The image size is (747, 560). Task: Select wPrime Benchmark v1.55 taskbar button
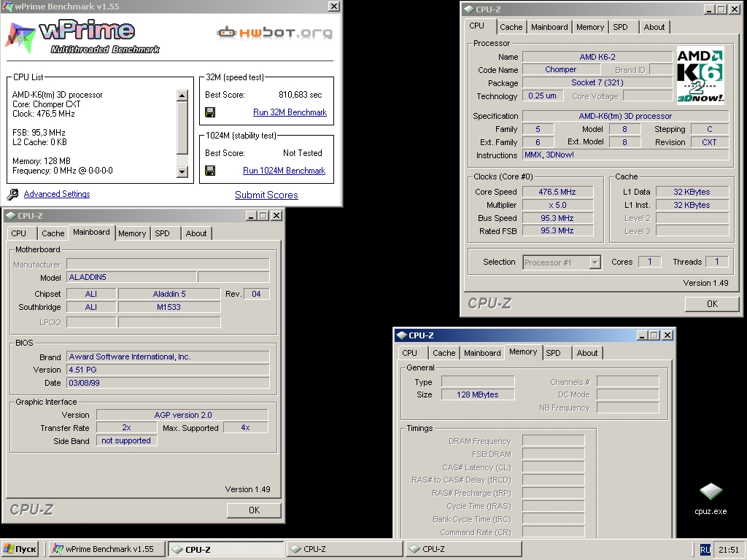click(107, 549)
